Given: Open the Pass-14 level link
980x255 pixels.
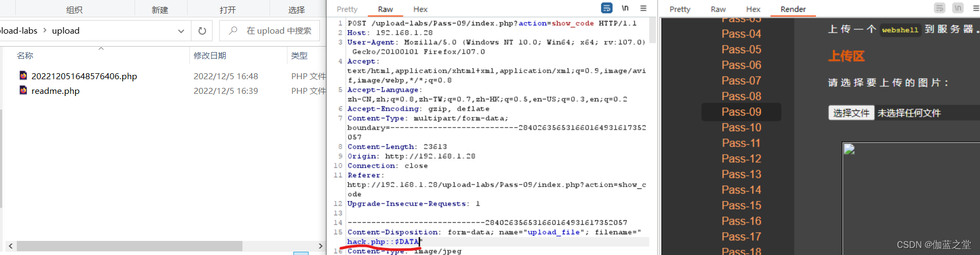Looking at the screenshot, I should (x=741, y=190).
